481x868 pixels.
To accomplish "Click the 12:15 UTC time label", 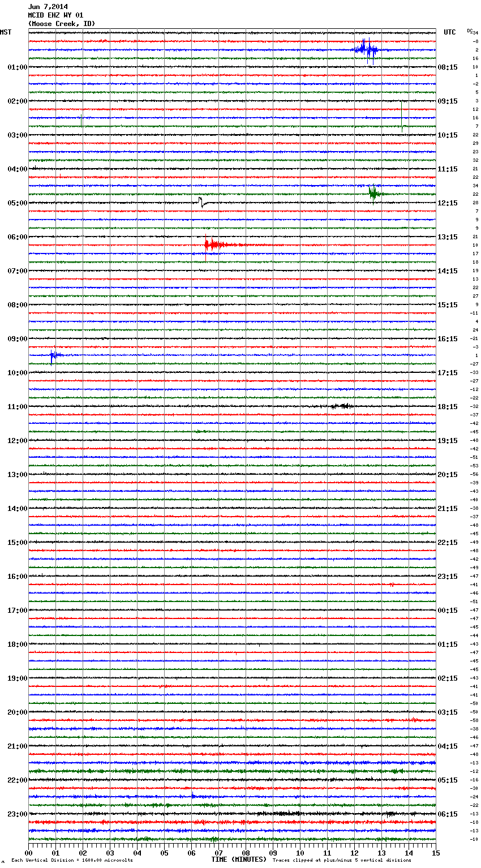I will click(x=448, y=203).
